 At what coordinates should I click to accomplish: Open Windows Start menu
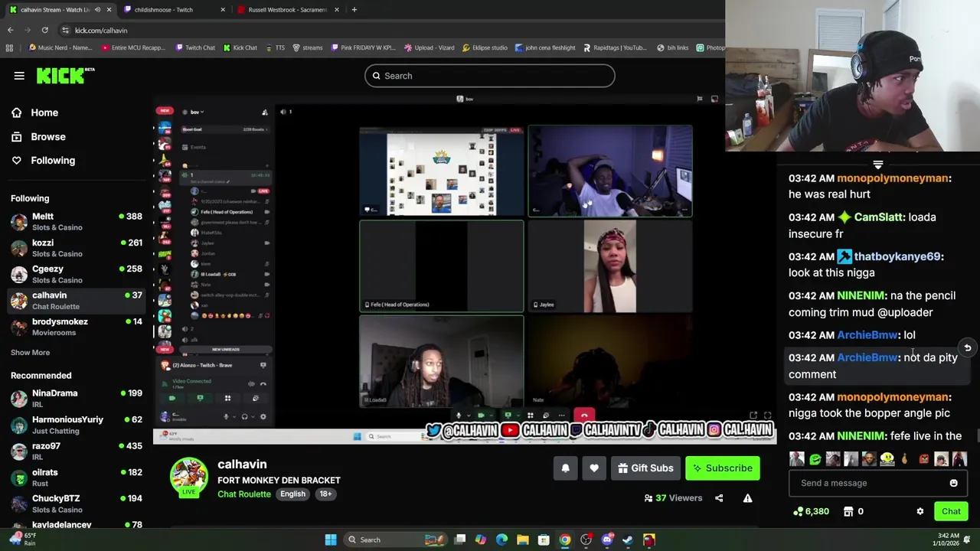(331, 540)
